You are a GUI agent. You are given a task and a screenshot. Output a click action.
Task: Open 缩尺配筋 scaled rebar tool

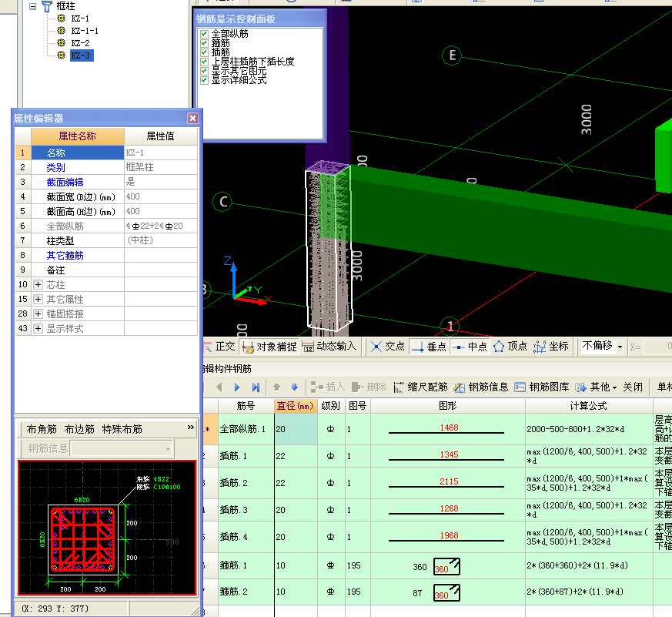point(420,387)
